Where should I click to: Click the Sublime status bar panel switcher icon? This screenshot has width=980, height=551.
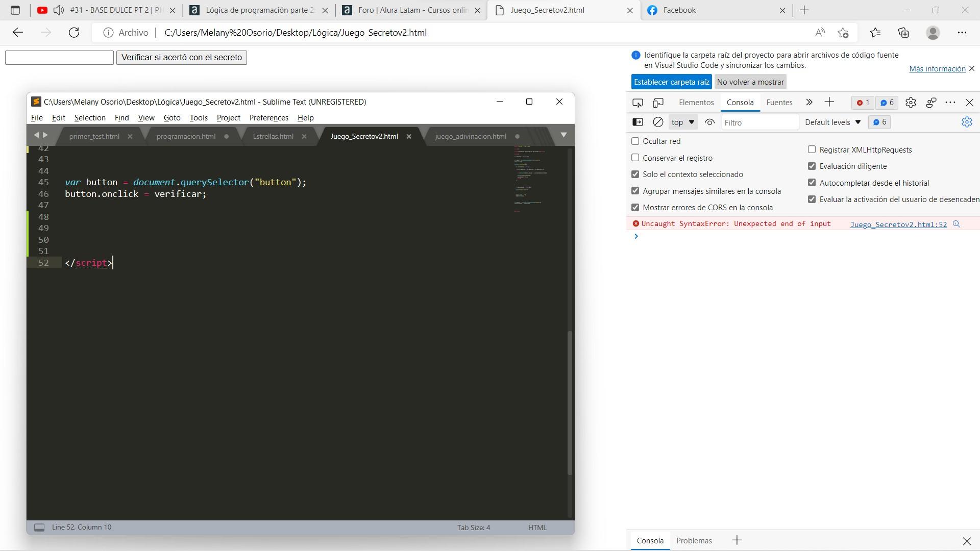point(39,528)
